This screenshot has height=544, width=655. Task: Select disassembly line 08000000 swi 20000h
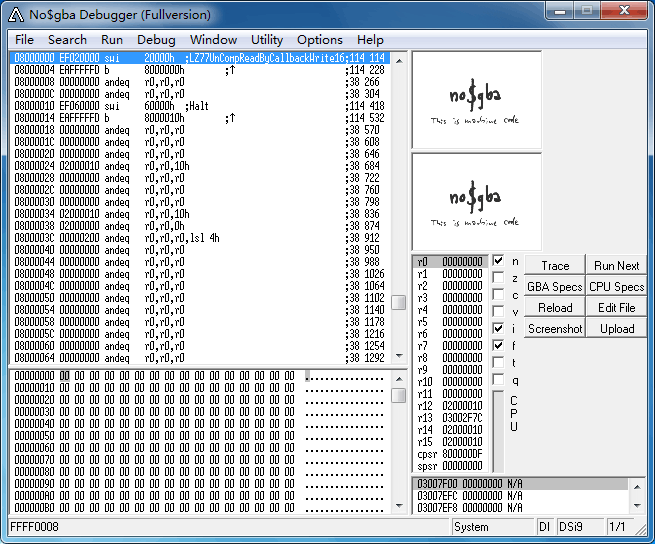[200, 58]
